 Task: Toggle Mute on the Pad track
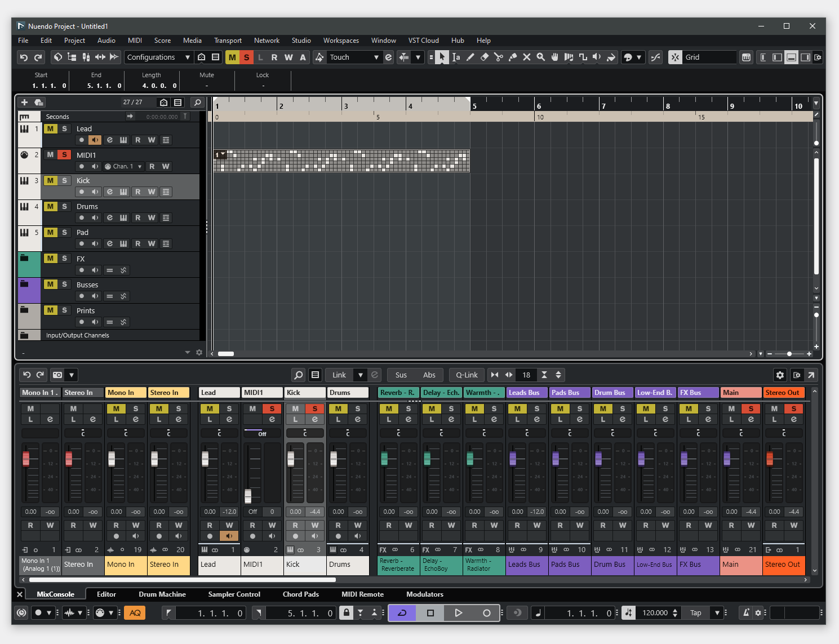point(50,232)
